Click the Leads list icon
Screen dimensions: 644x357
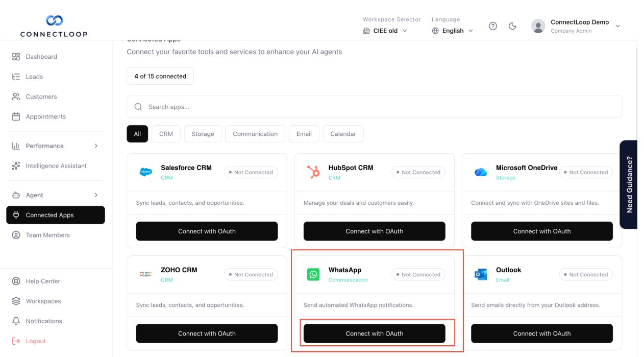16,77
